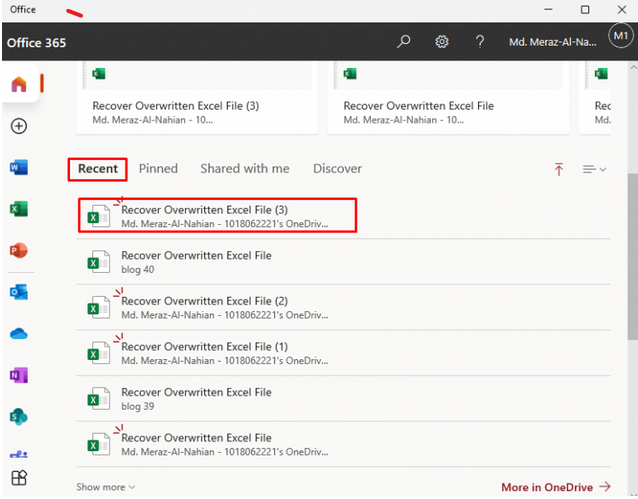The height and width of the screenshot is (499, 638).
Task: Open SharePoint from the sidebar
Action: click(19, 417)
